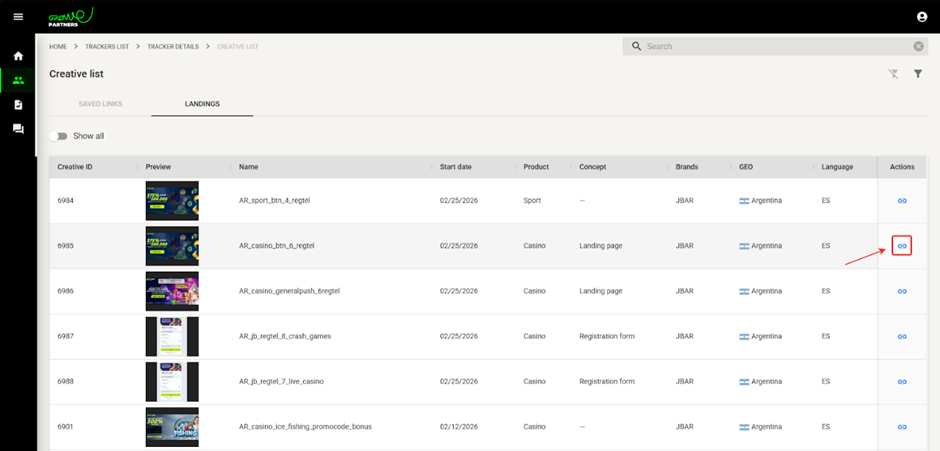The width and height of the screenshot is (940, 451).
Task: Open the trackers people icon in sidebar
Action: [18, 80]
